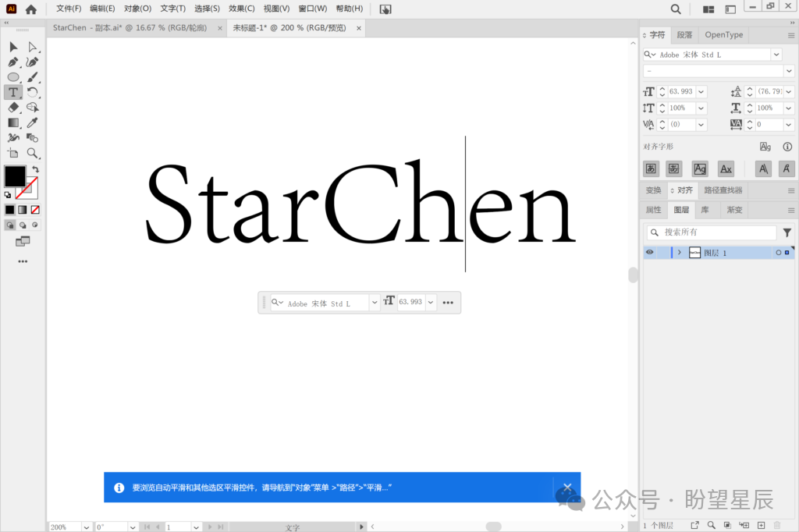Switch to the 路径查找器 tab

tap(723, 190)
